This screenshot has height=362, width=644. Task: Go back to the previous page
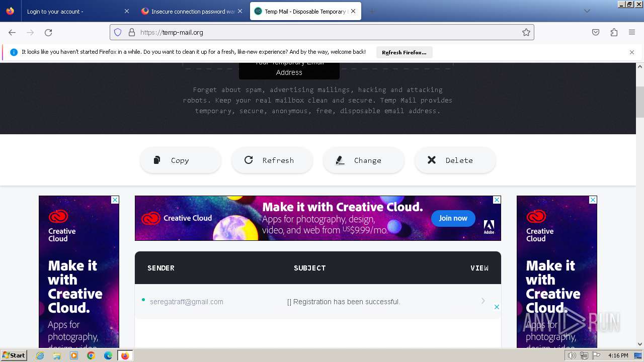[x=12, y=32]
